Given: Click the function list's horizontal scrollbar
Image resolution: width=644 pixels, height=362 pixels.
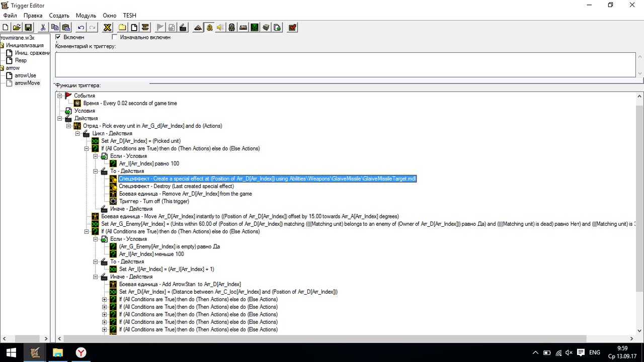Looking at the screenshot, I should tap(346, 338).
